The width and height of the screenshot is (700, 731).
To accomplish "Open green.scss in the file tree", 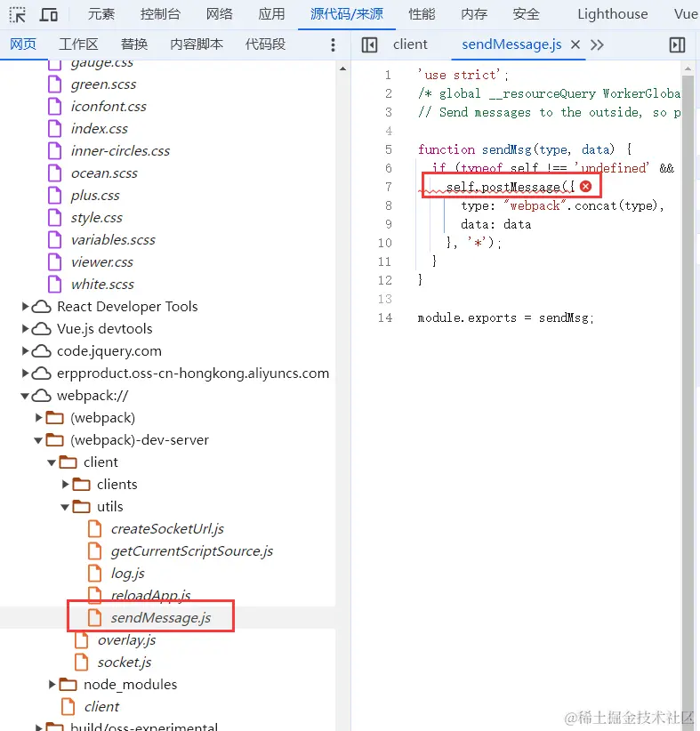I will tap(103, 84).
